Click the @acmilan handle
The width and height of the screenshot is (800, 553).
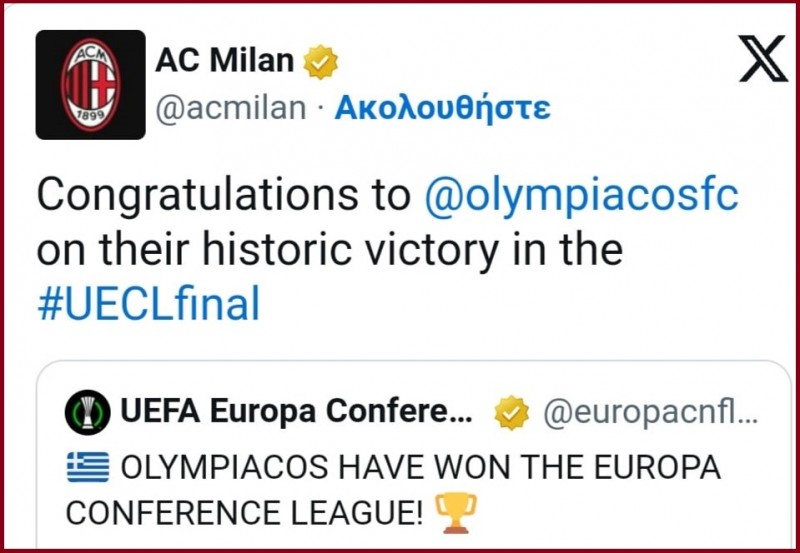coord(230,108)
